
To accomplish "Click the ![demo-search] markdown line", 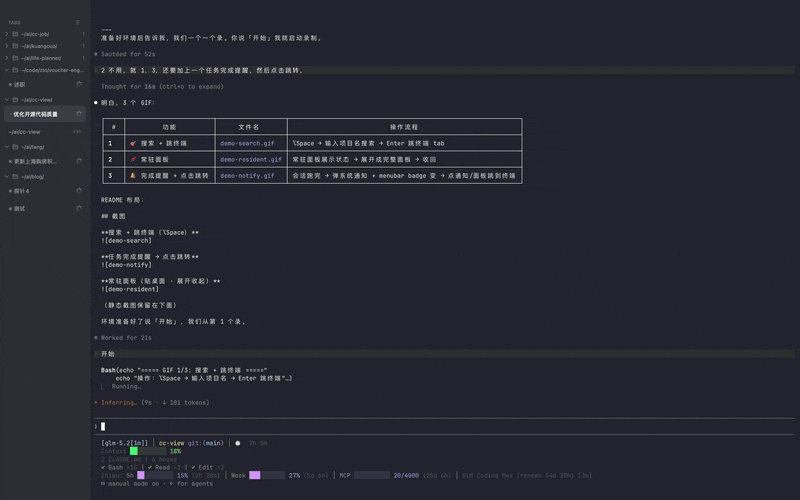I will 126,241.
